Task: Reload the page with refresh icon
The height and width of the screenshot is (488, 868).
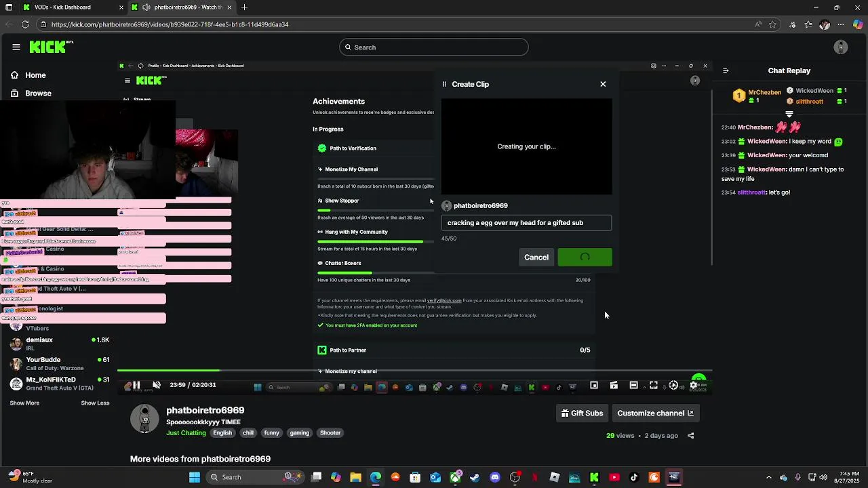Action: pyautogui.click(x=25, y=24)
